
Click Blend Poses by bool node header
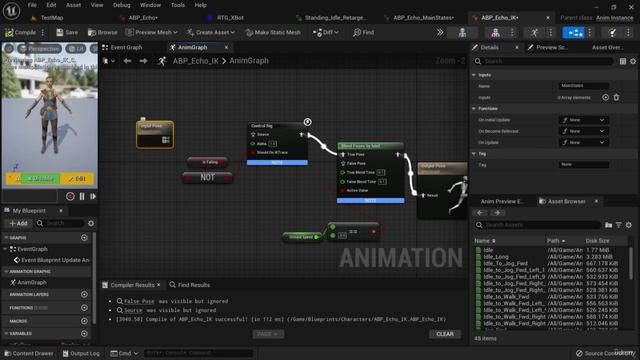370,146
